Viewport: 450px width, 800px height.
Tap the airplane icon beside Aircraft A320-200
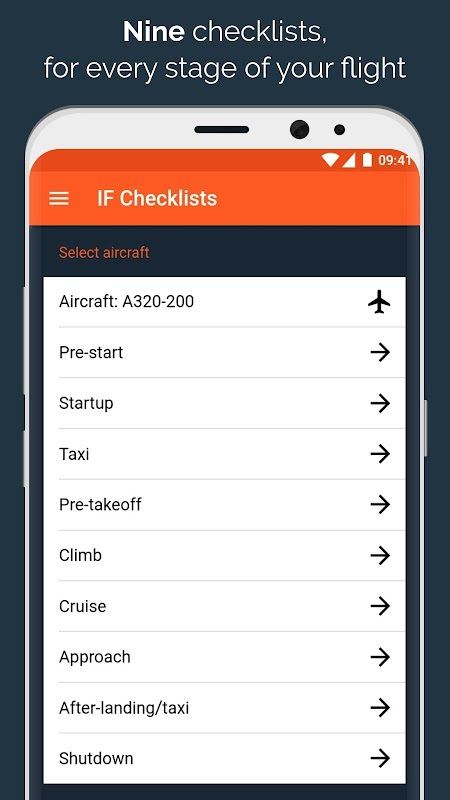tap(379, 302)
